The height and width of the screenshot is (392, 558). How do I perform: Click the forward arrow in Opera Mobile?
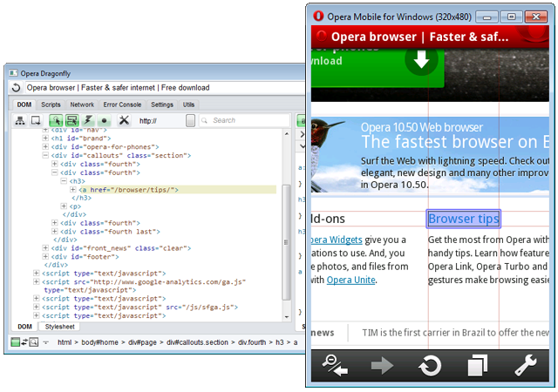tap(382, 365)
